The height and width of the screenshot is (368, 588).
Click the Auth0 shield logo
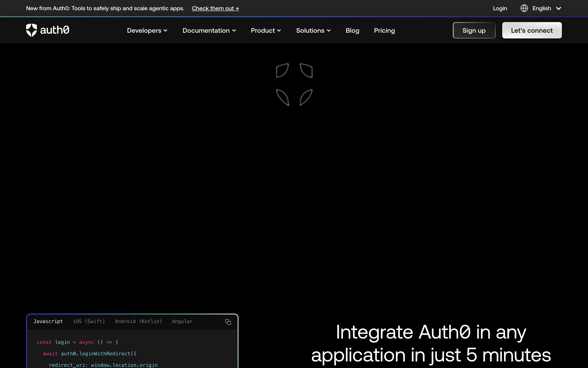point(48,30)
